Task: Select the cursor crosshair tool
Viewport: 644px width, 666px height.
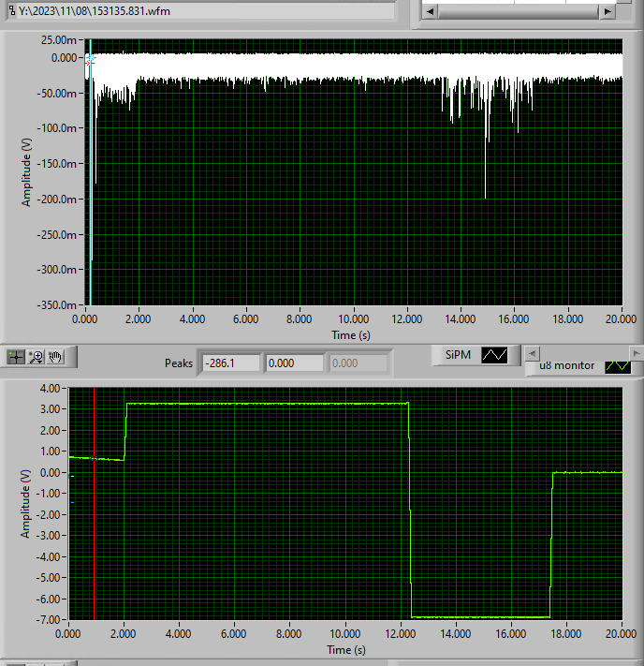Action: click(x=16, y=357)
